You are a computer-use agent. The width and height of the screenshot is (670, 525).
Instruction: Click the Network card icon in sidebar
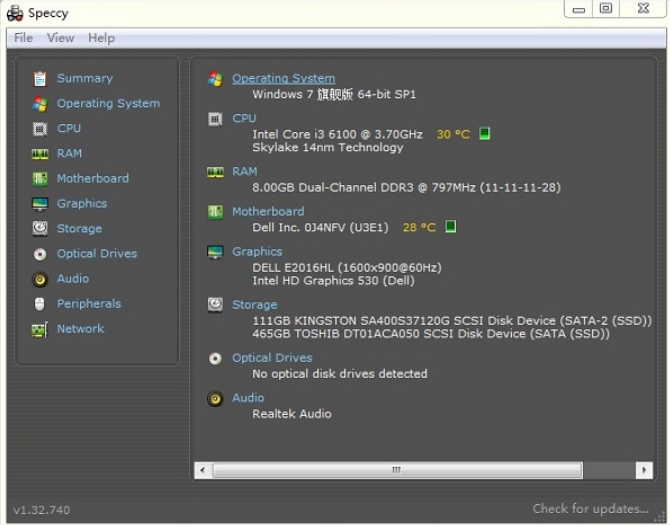(40, 329)
